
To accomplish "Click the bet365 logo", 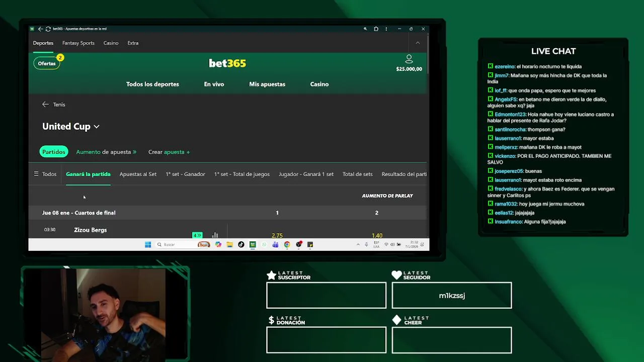I will (227, 63).
